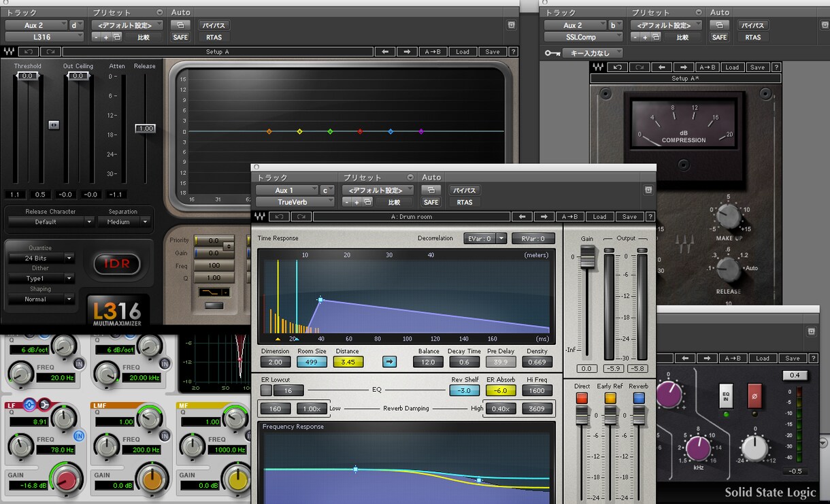
Task: Toggle the Direct switch in TrueVerb
Action: point(582,399)
